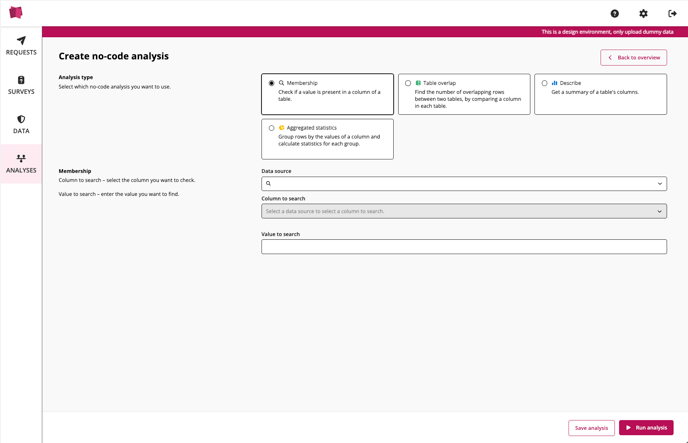Choose the Aggregated statistics radio option
688x443 pixels.
pyautogui.click(x=272, y=128)
